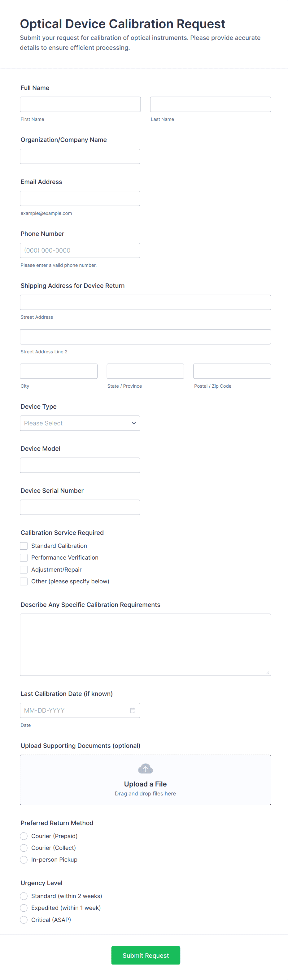Click the First Name input field
288x980 pixels.
[x=80, y=104]
